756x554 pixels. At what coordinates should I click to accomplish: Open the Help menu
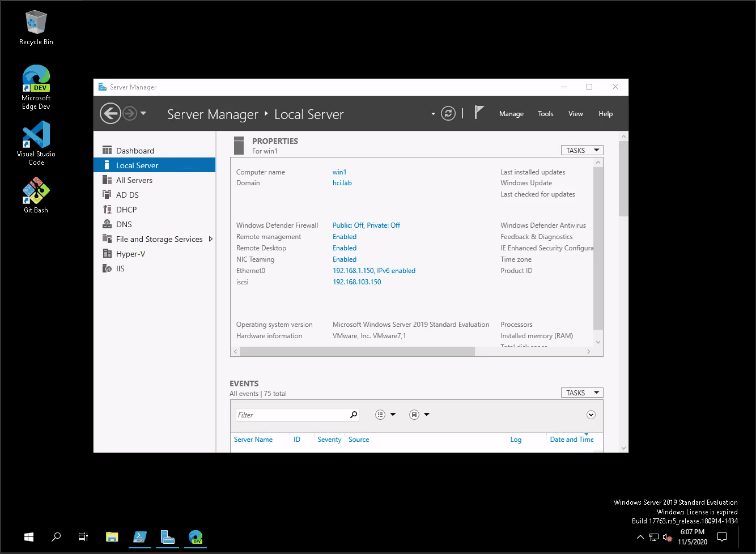[x=606, y=114]
